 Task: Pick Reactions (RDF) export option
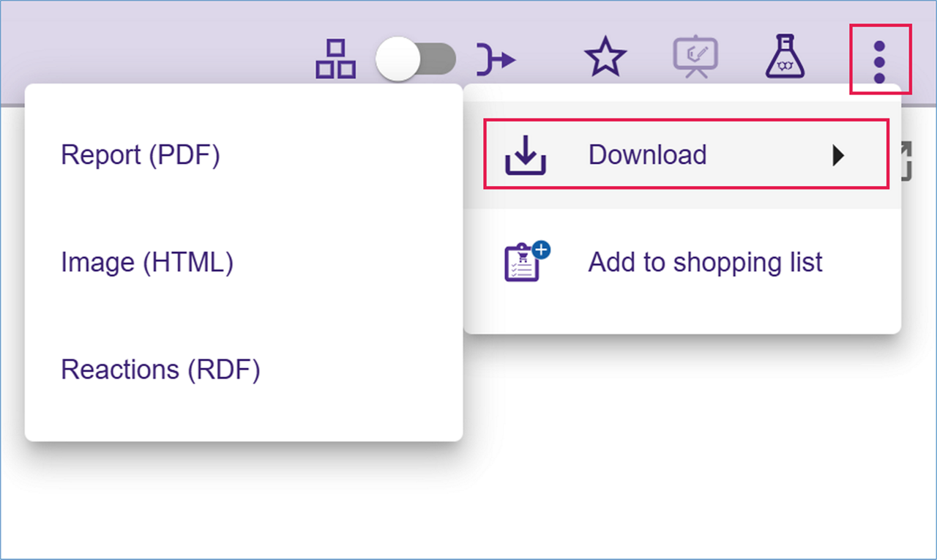(160, 370)
